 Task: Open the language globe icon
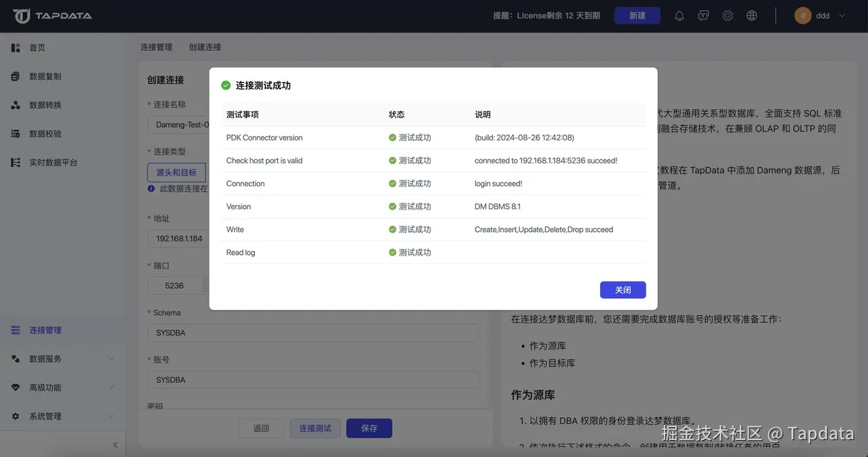tap(752, 16)
